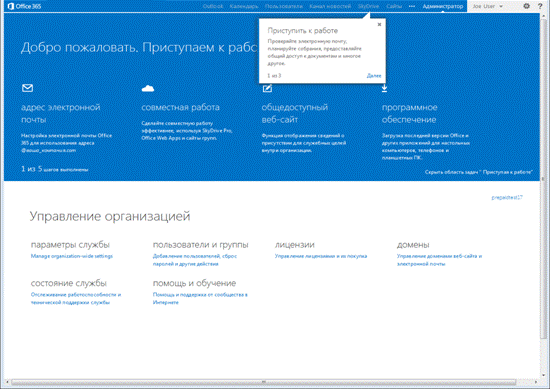The image size is (550, 389).
Task: Click Далее in the popup
Action: [x=374, y=75]
